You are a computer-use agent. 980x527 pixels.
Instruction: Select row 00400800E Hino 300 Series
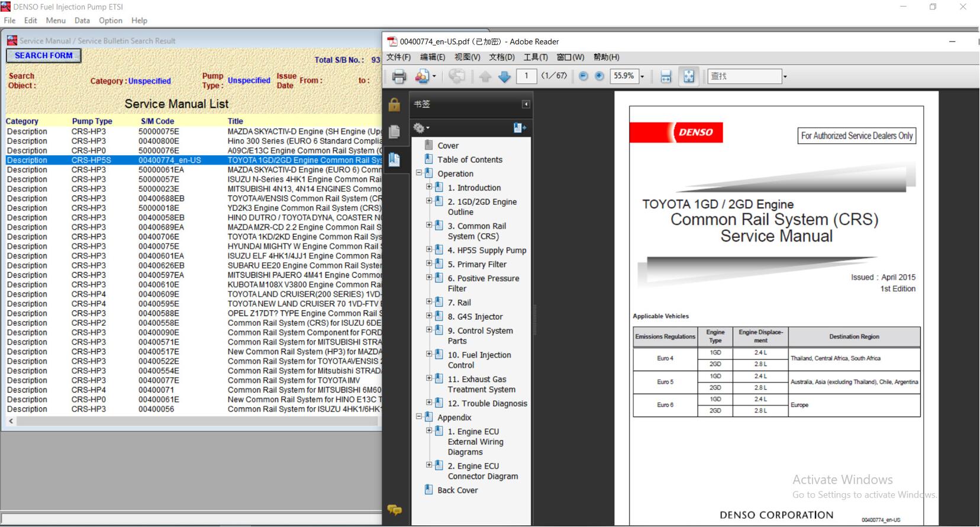pos(194,141)
